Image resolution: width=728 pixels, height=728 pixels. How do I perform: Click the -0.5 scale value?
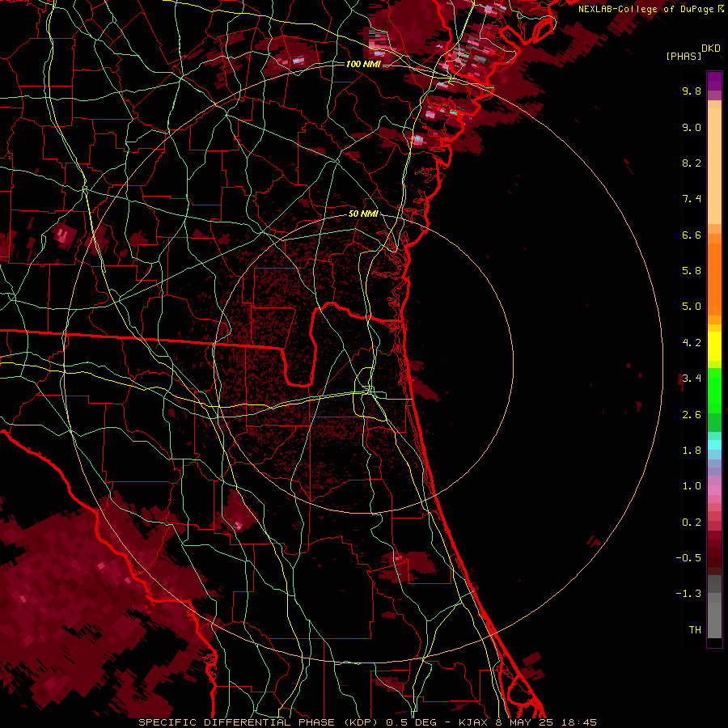pyautogui.click(x=688, y=558)
